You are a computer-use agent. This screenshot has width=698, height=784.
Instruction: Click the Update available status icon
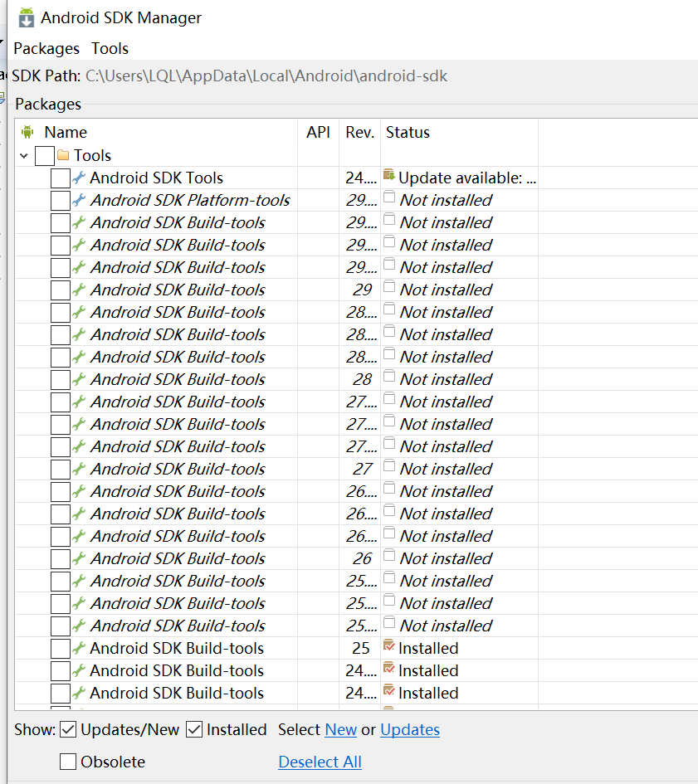(389, 175)
